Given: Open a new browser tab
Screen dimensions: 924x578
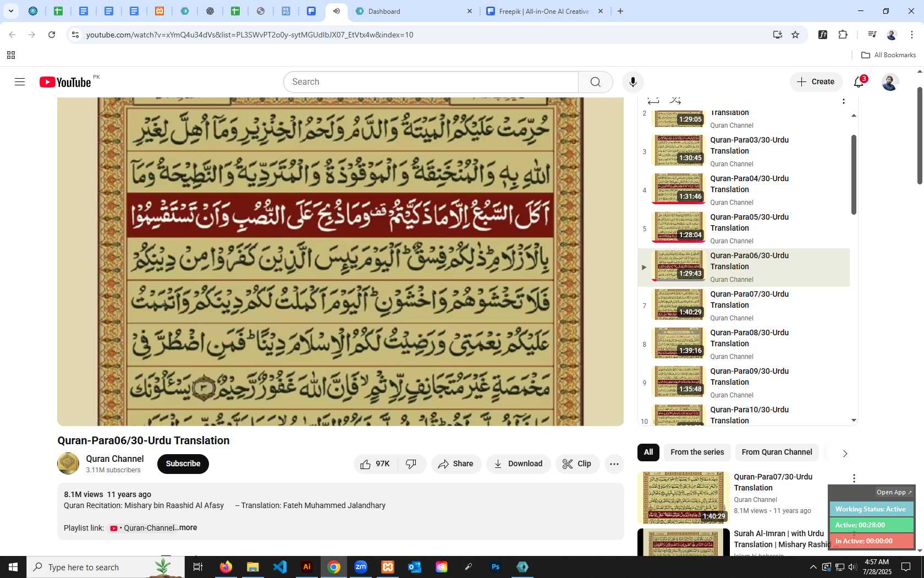Looking at the screenshot, I should pos(620,11).
